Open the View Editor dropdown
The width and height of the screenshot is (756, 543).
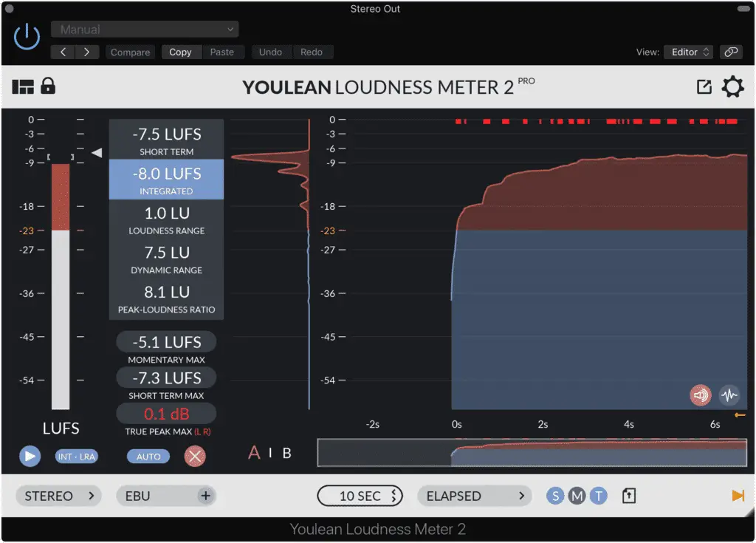tap(689, 52)
